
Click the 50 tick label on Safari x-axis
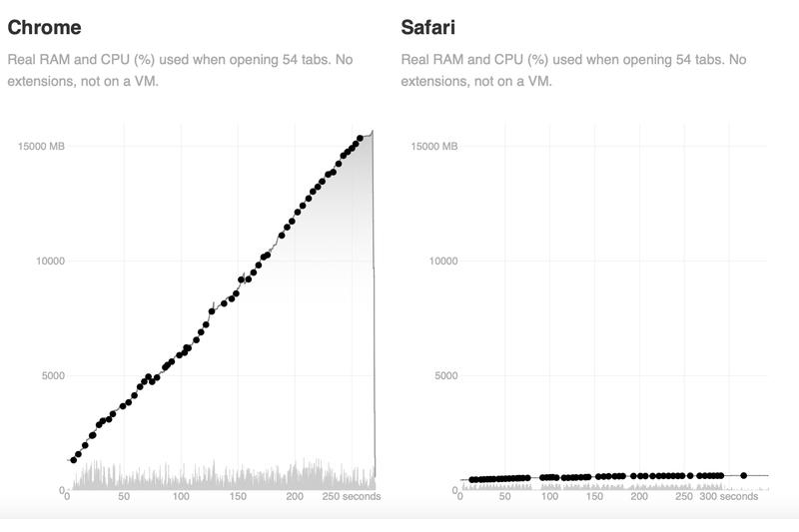pos(505,496)
